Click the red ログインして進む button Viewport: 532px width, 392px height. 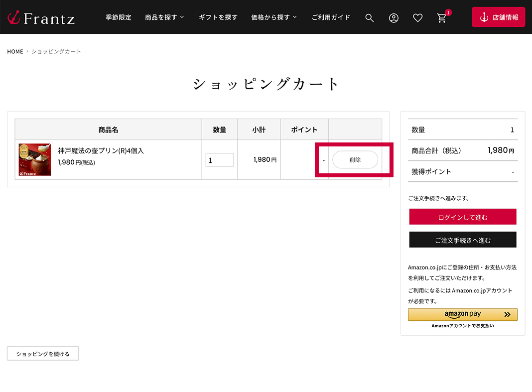pyautogui.click(x=462, y=217)
